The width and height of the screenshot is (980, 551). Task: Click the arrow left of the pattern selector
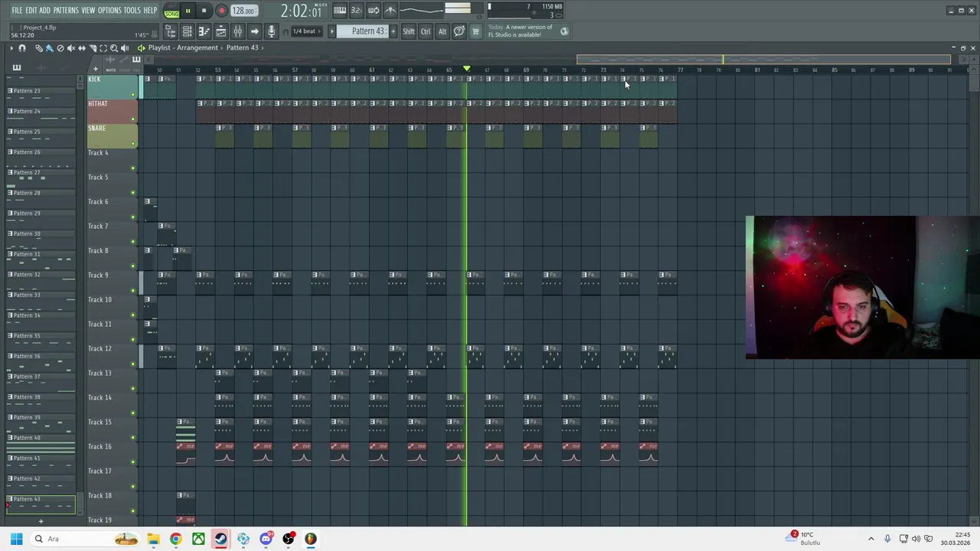(x=332, y=31)
